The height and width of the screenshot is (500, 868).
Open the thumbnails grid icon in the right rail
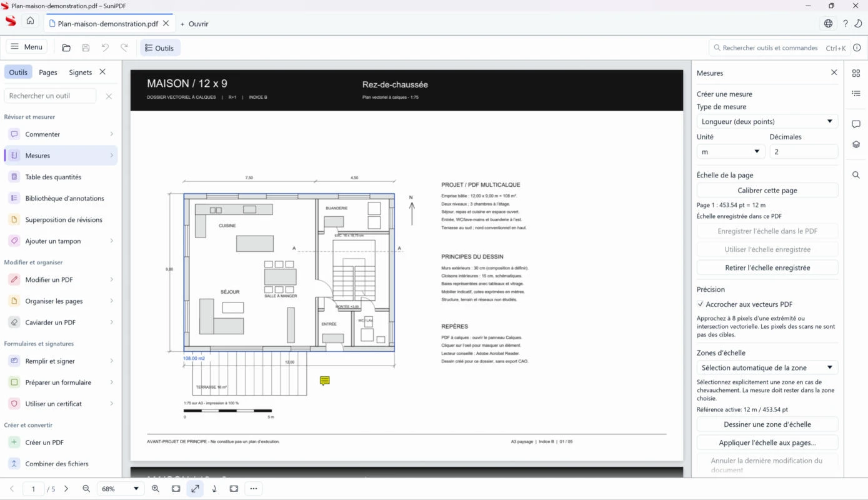point(856,73)
